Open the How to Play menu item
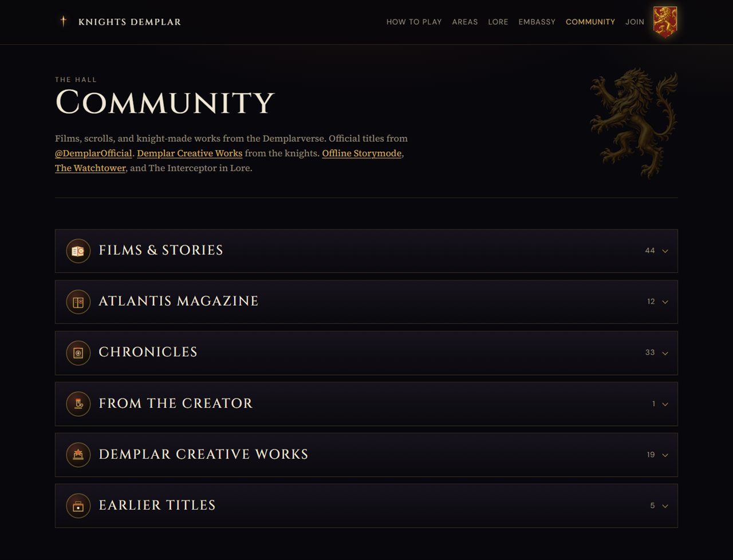 [414, 22]
